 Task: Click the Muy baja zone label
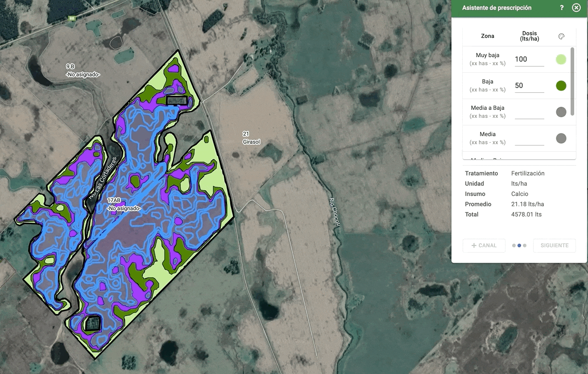coord(488,55)
